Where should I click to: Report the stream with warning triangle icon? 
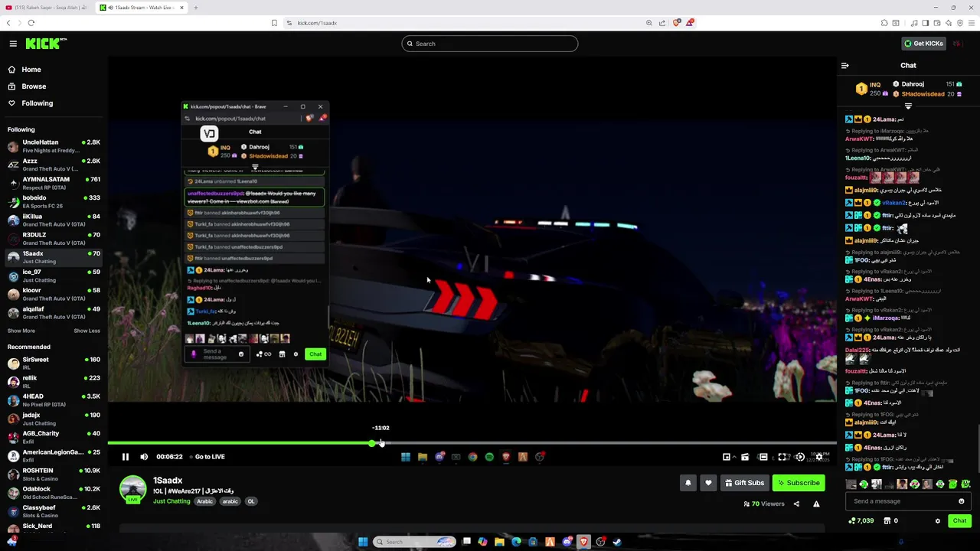(x=816, y=504)
